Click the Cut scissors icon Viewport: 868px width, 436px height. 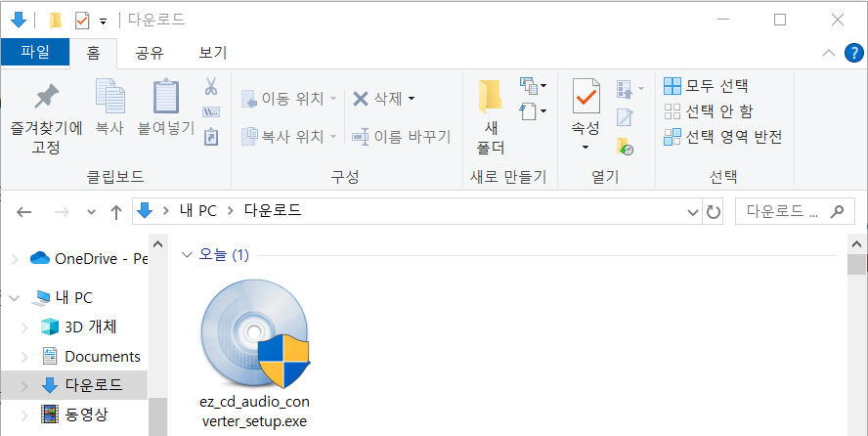tap(211, 86)
